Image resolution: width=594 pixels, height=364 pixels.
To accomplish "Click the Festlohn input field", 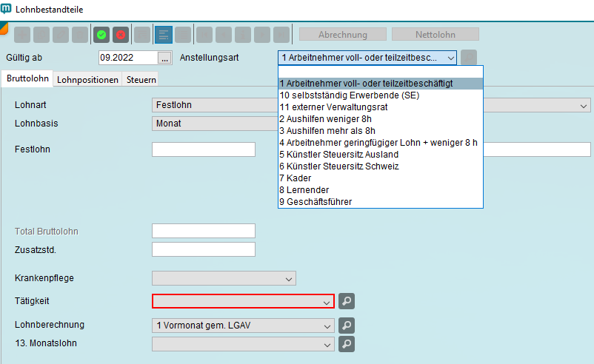I will coord(204,149).
